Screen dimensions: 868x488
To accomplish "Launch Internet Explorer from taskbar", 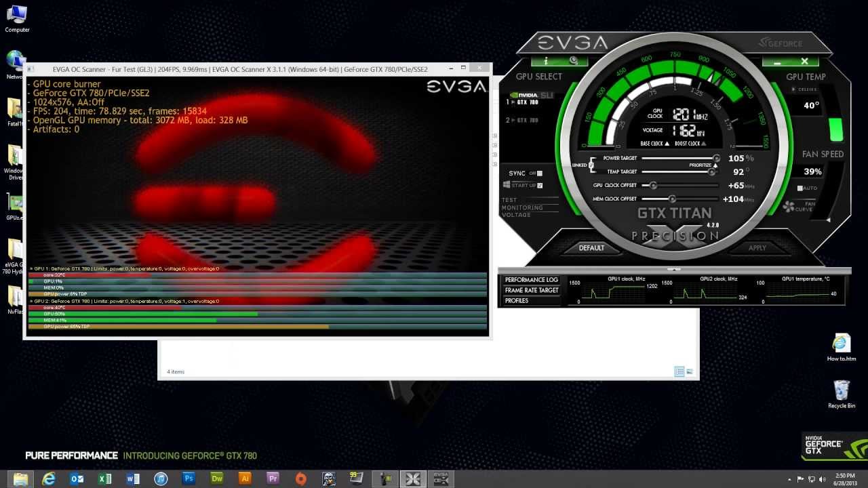I will pyautogui.click(x=49, y=479).
